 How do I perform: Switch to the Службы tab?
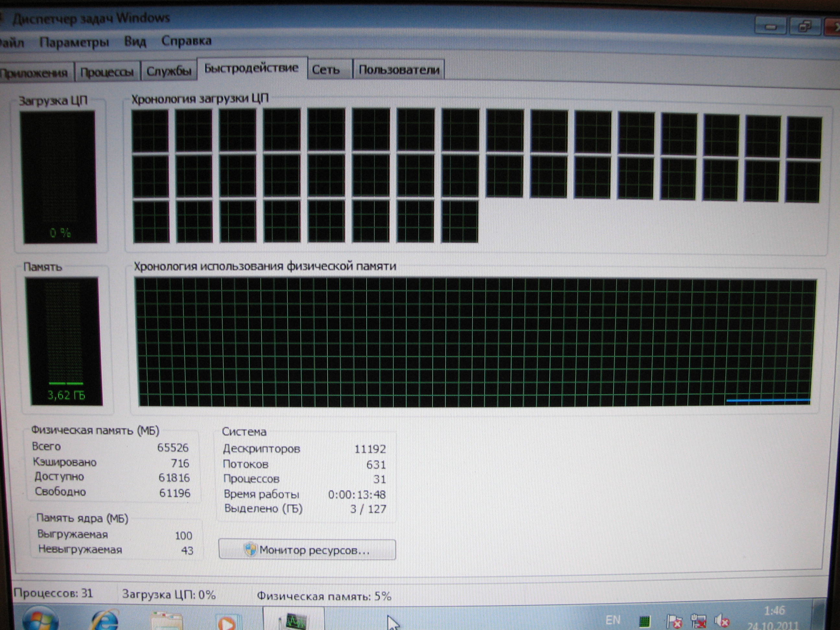(169, 71)
